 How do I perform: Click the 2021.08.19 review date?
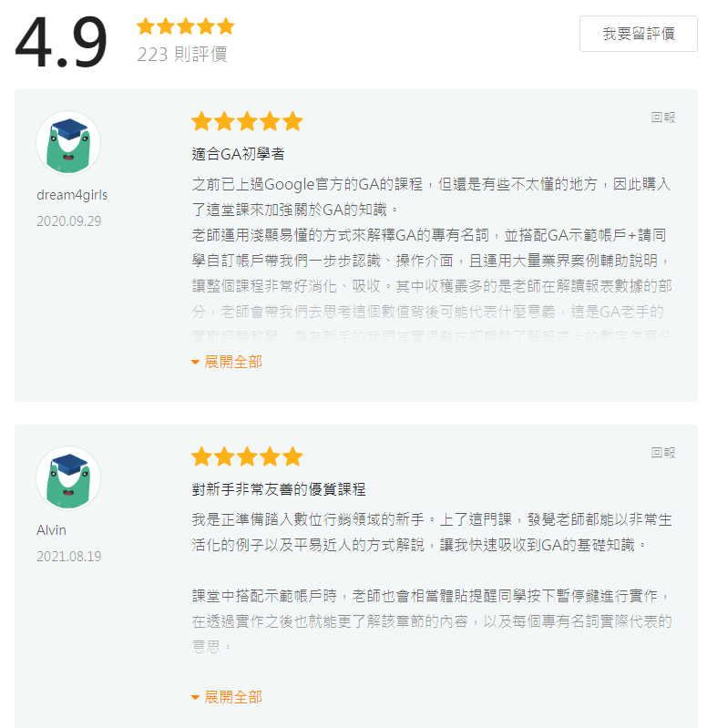pos(68,556)
